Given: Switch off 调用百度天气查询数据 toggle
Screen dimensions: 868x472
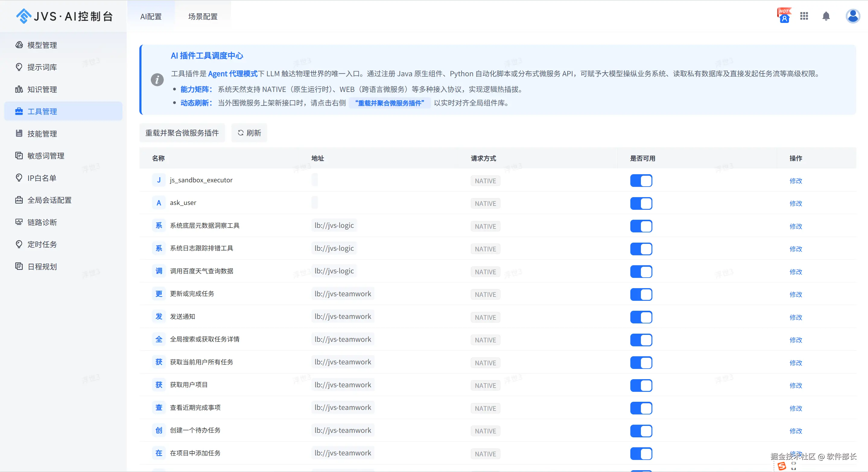Looking at the screenshot, I should click(x=641, y=272).
